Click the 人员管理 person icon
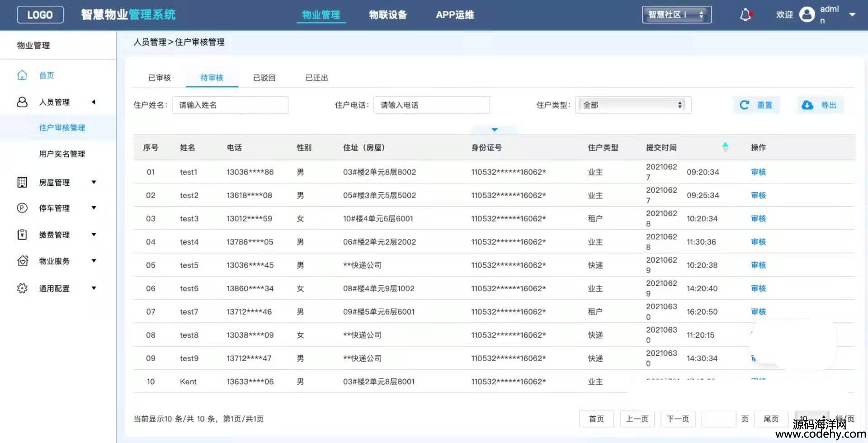 (x=22, y=102)
